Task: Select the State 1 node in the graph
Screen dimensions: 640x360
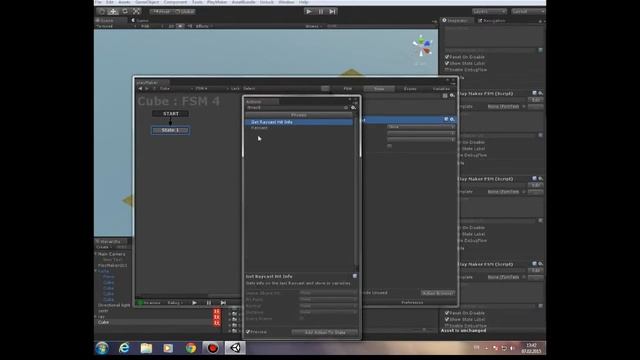Action: tap(170, 130)
